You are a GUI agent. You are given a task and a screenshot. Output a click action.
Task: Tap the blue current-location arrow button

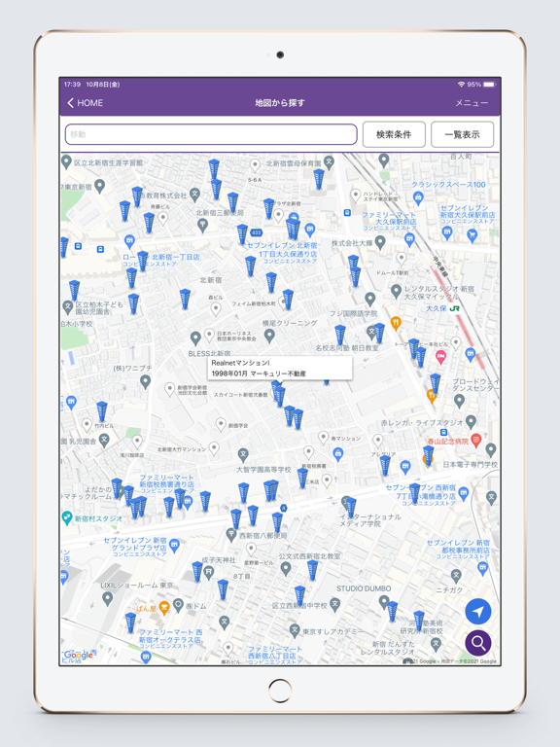pyautogui.click(x=478, y=611)
